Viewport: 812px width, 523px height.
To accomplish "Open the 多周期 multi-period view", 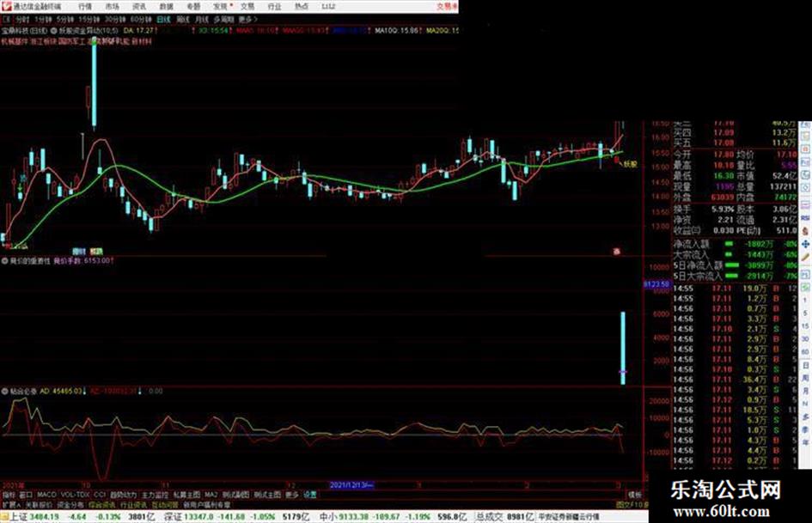I will (x=223, y=19).
